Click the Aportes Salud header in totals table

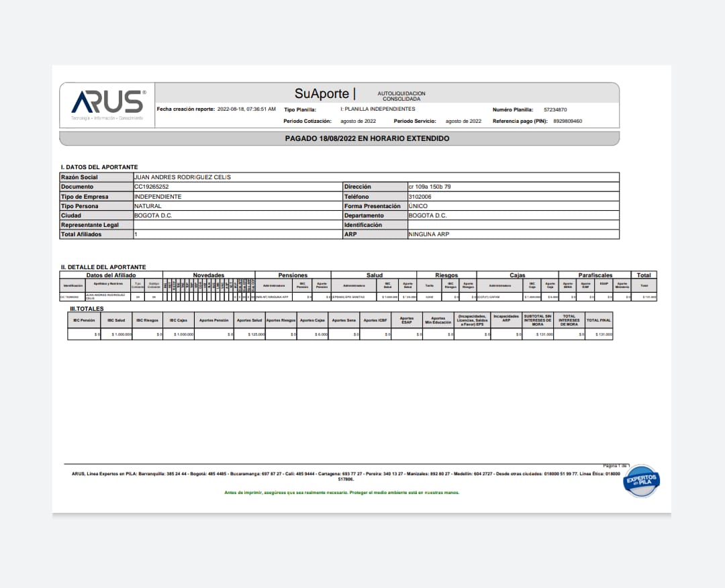point(249,320)
